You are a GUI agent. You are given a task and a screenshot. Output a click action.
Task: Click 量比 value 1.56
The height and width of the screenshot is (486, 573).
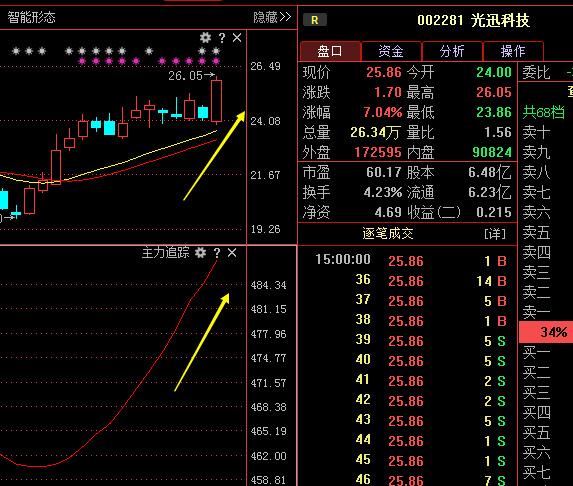pyautogui.click(x=498, y=132)
